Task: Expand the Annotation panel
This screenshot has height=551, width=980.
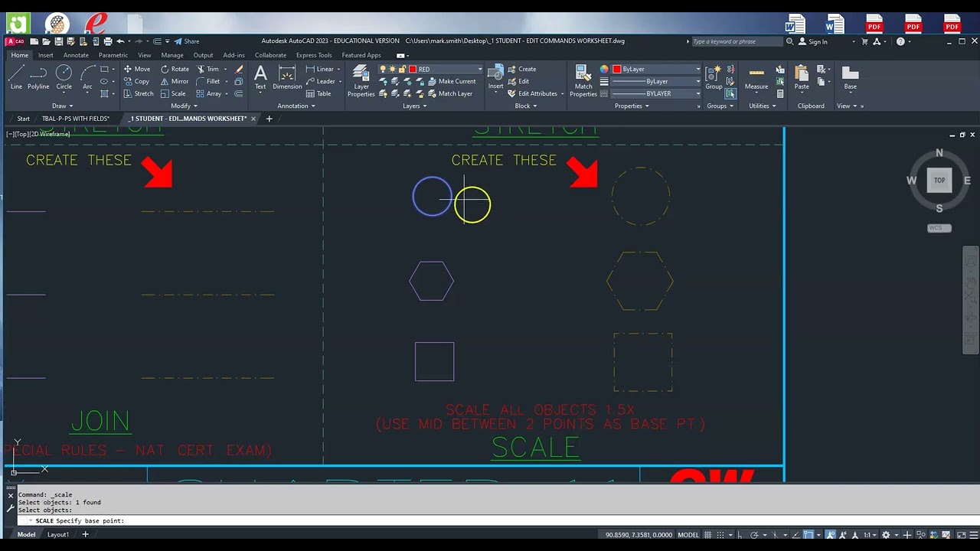Action: pyautogui.click(x=296, y=106)
